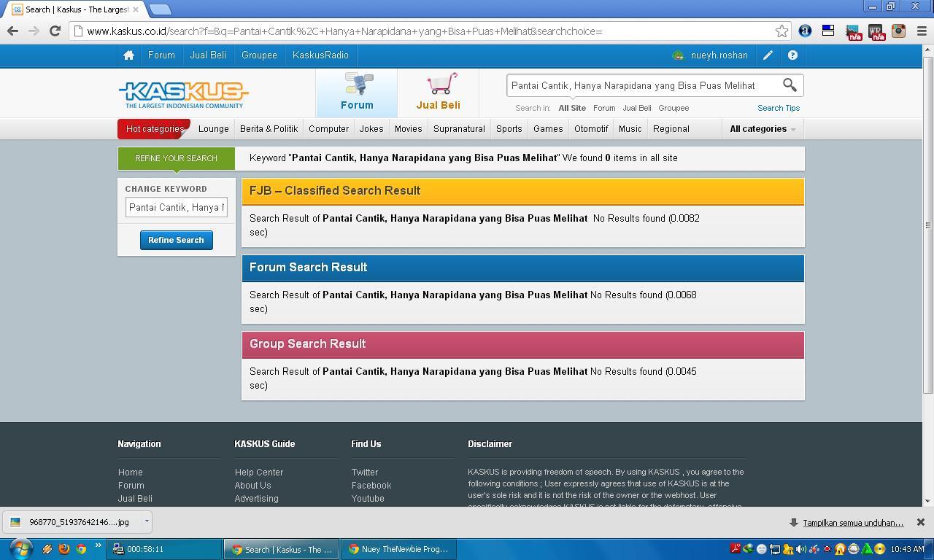Open the Sports category
The height and width of the screenshot is (560, 934).
pyautogui.click(x=509, y=129)
